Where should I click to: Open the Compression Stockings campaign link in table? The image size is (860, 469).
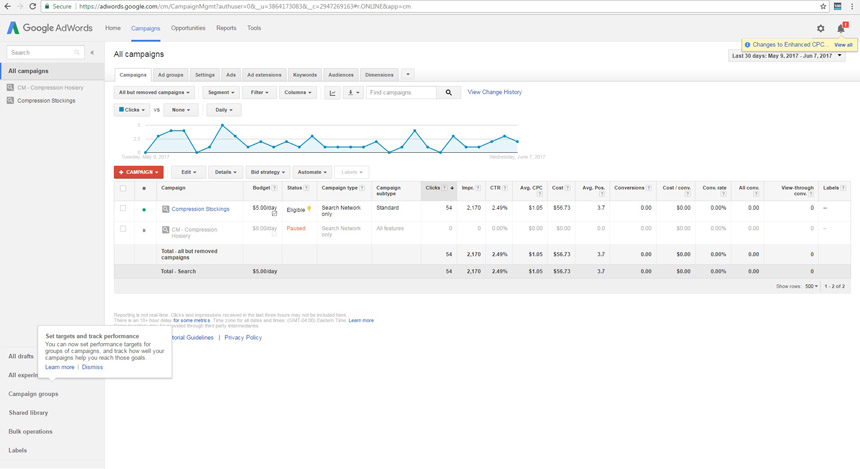pos(200,209)
